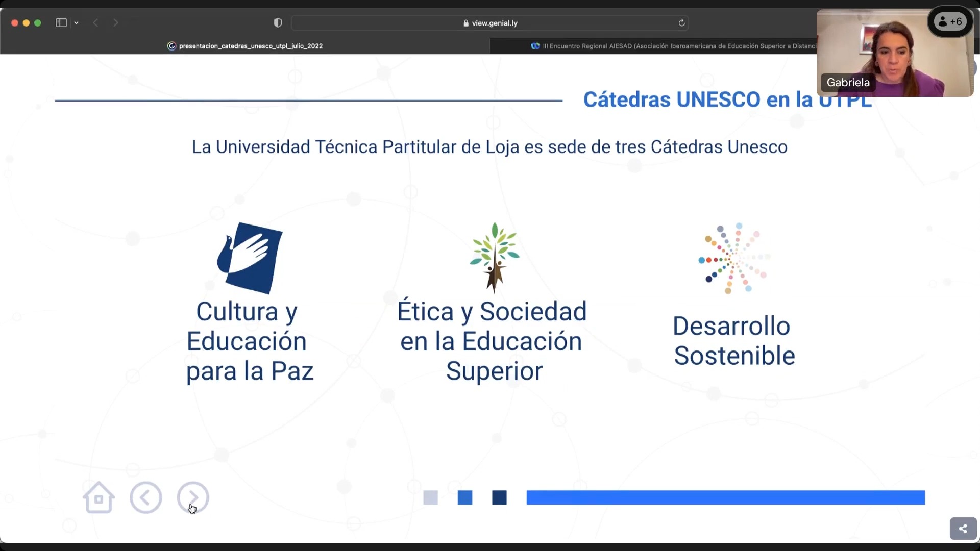Go to the presentation home slide icon
The width and height of the screenshot is (980, 551).
click(x=99, y=497)
